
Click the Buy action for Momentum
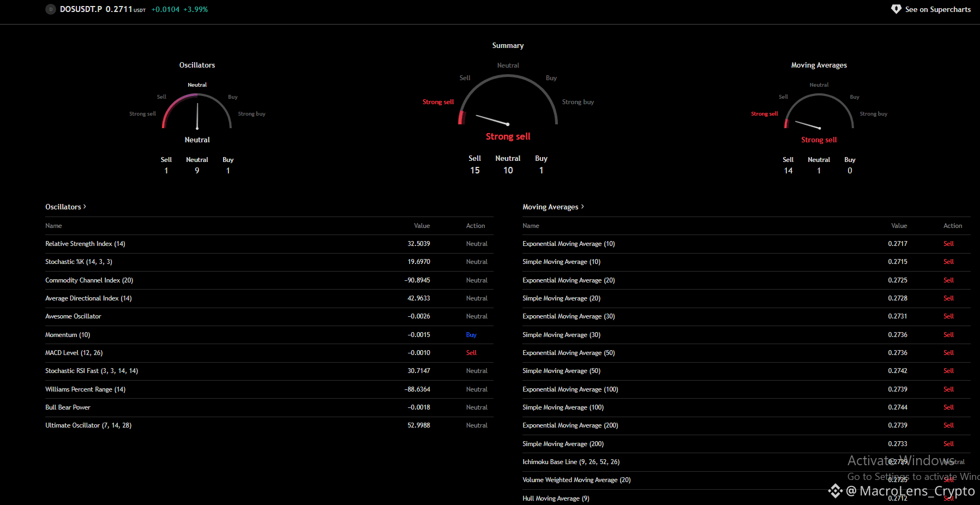coord(471,335)
